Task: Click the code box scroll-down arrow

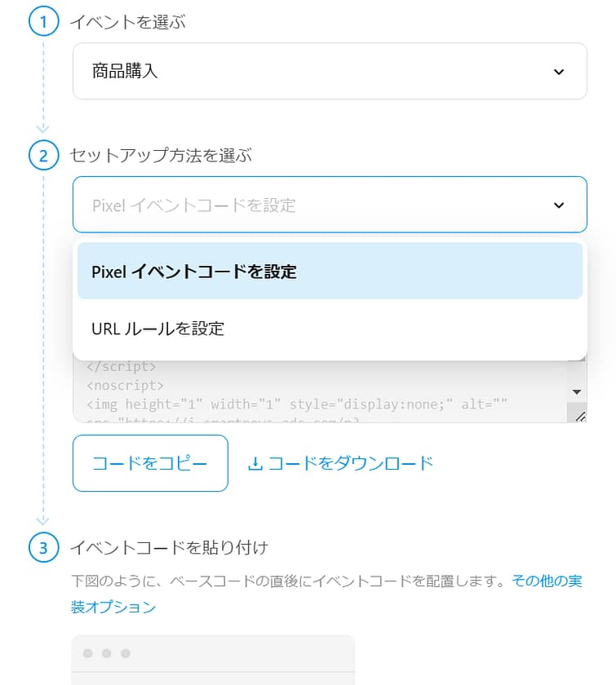Action: tap(578, 391)
